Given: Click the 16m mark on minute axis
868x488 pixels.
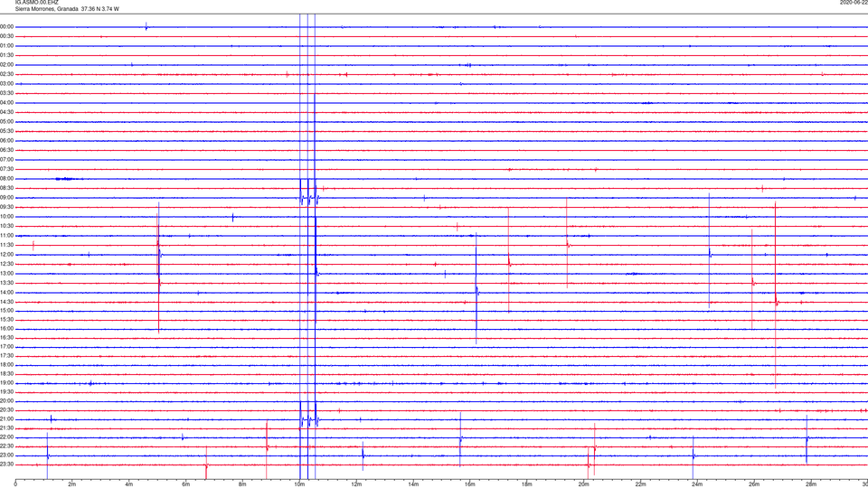Looking at the screenshot, I should (470, 484).
